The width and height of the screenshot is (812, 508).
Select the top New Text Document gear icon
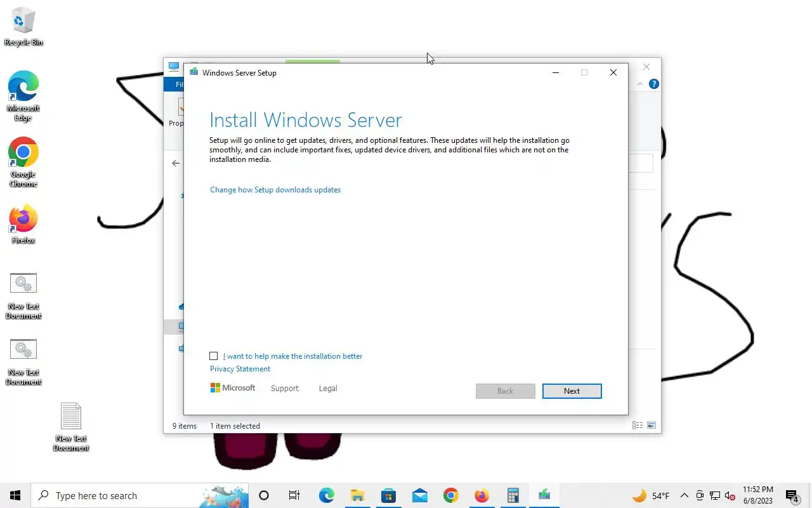[23, 283]
